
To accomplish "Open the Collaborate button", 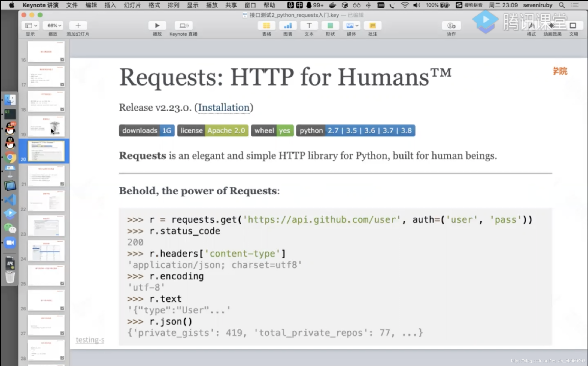I will (451, 26).
